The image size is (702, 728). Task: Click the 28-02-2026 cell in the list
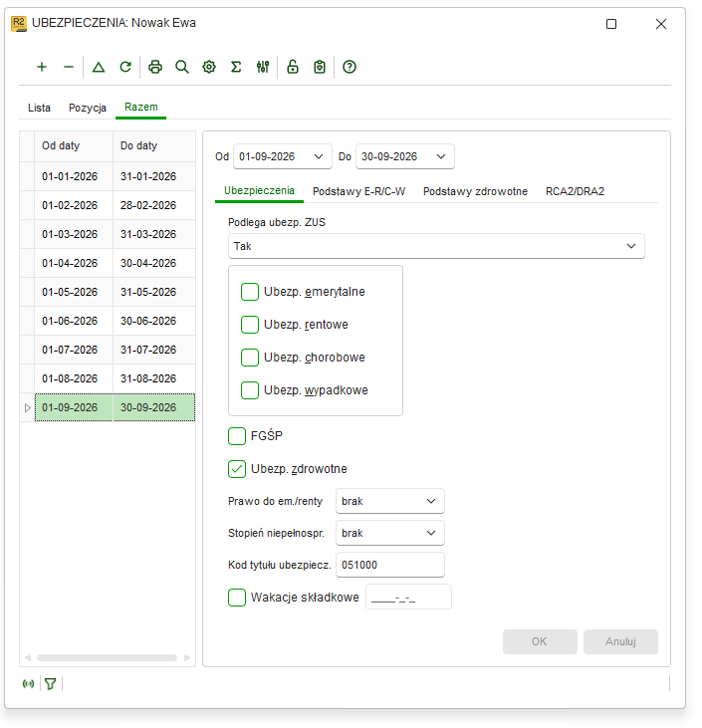click(x=154, y=205)
